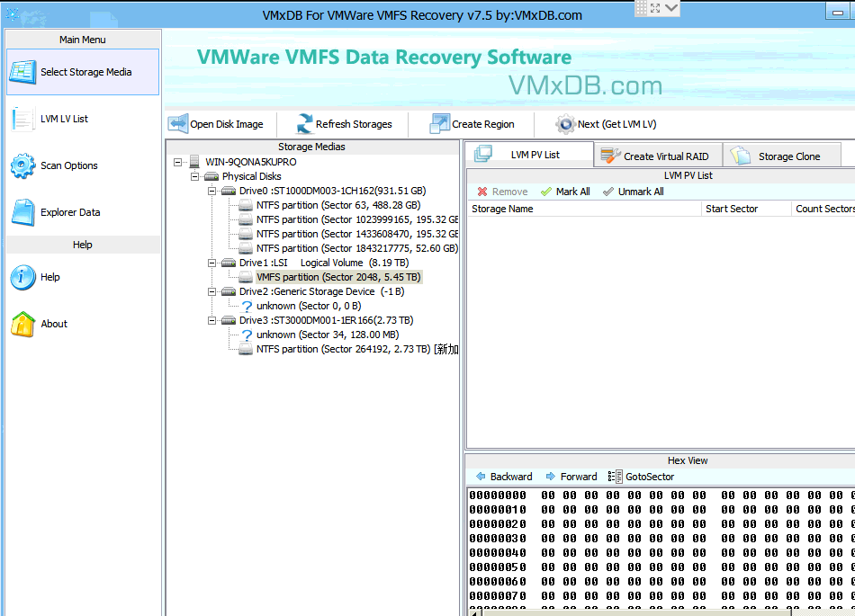Open the Help menu entry

(x=83, y=277)
